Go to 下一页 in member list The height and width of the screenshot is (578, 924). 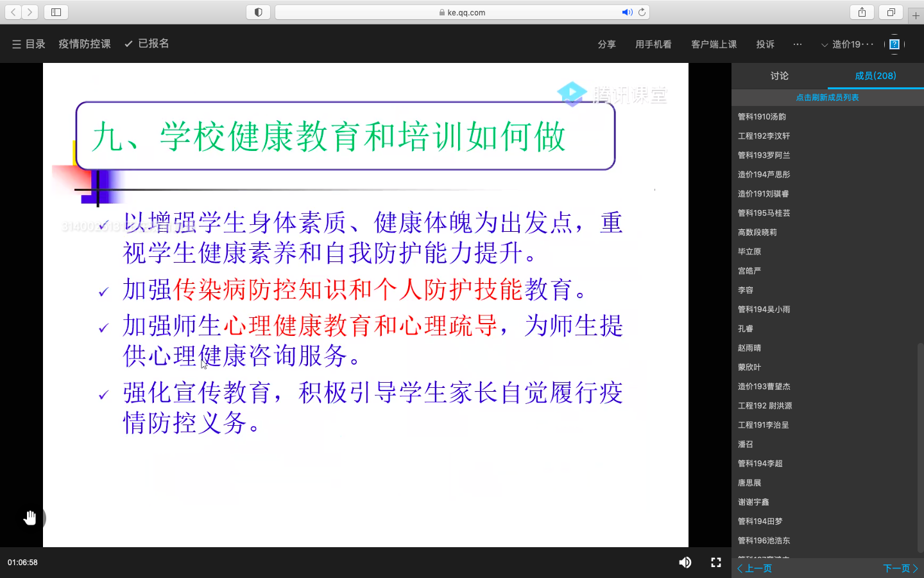tap(900, 568)
